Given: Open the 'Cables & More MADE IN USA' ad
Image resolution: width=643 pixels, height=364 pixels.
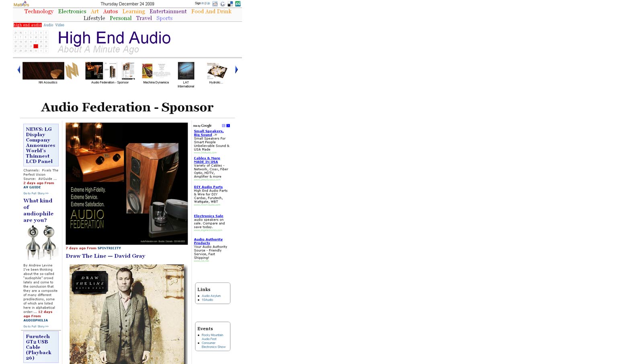Looking at the screenshot, I should pos(207,160).
